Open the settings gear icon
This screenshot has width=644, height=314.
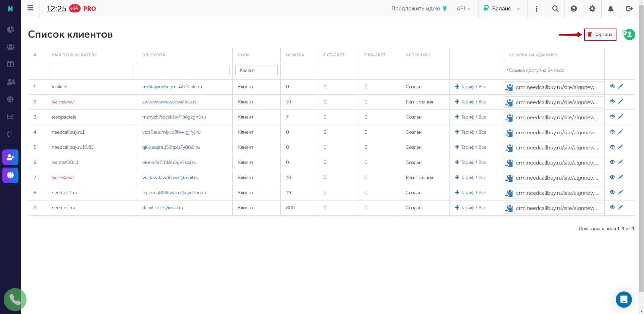click(x=592, y=9)
